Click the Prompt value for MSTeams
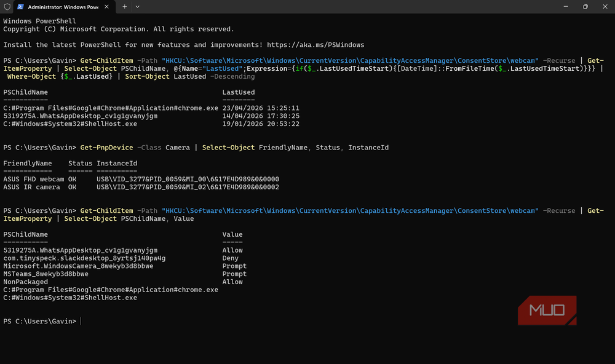 [x=234, y=274]
